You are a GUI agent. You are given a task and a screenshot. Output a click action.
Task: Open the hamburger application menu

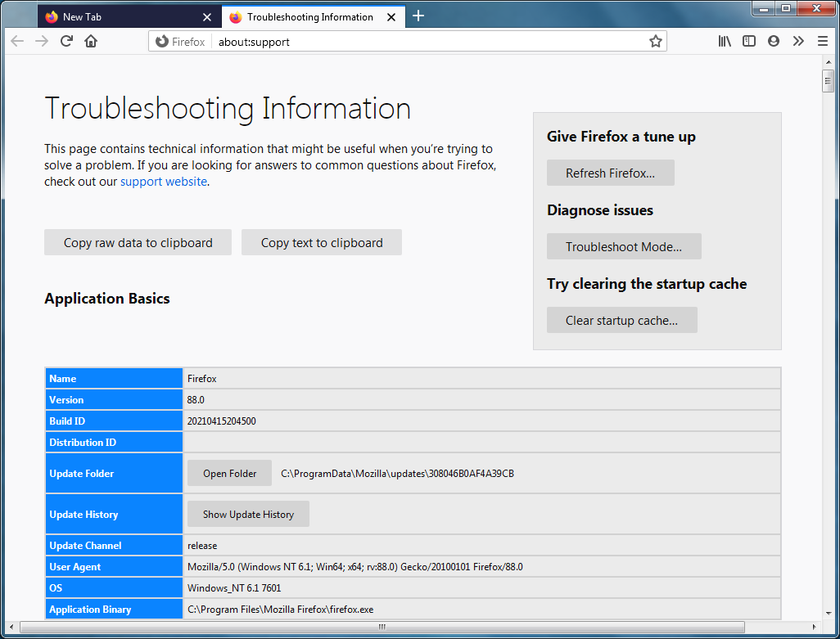click(x=823, y=41)
